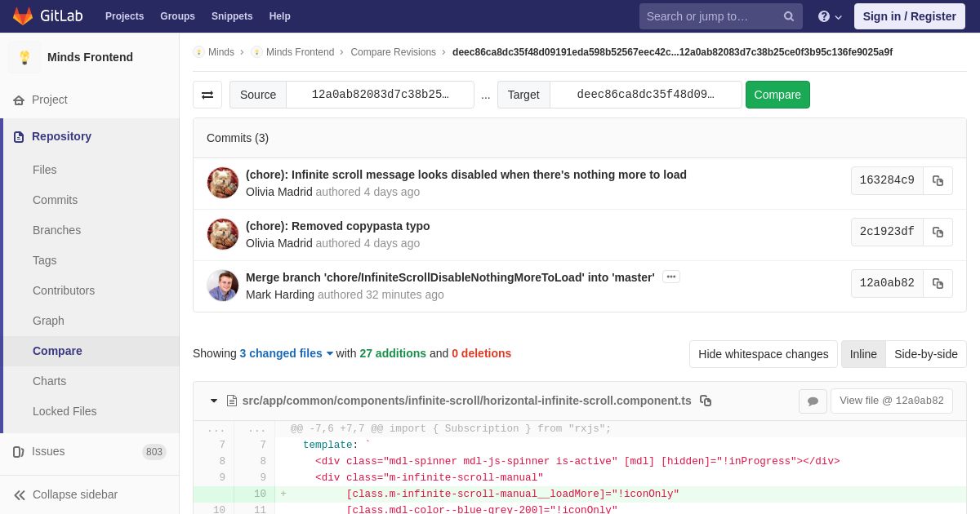Switch to Inline diff view

coord(863,354)
